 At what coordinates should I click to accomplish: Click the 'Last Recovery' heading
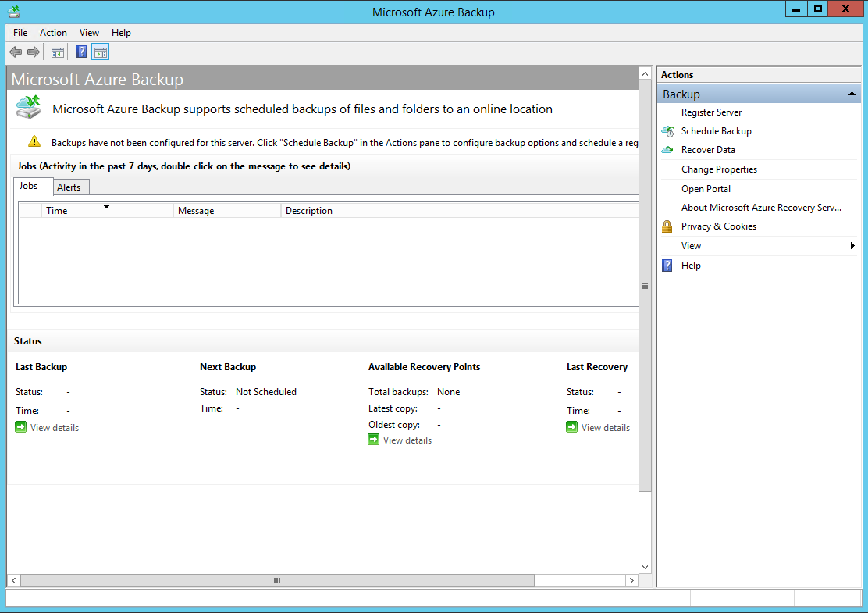click(596, 367)
